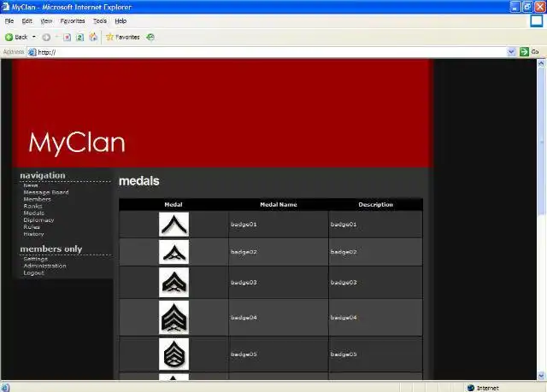Image resolution: width=547 pixels, height=392 pixels.
Task: Click badge04 in Medal Name column
Action: (x=244, y=318)
